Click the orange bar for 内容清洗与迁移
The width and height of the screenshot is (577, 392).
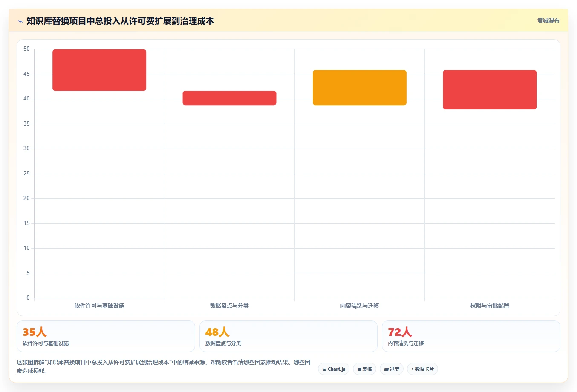click(360, 88)
